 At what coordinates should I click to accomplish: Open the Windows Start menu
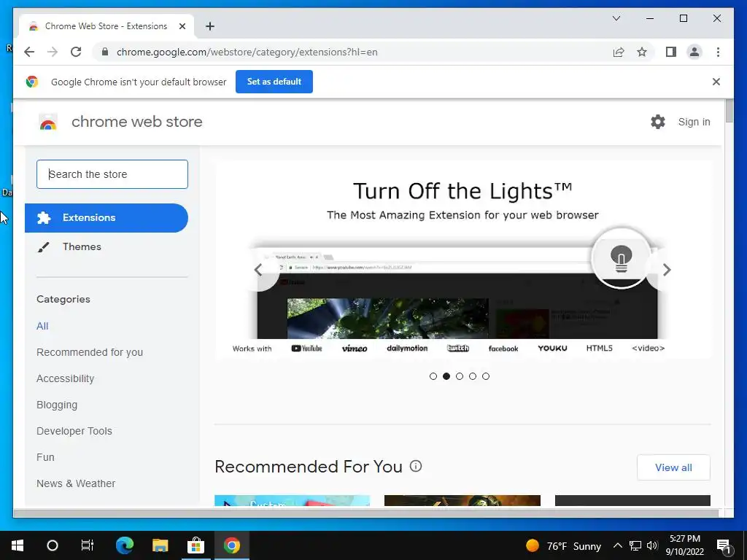tap(18, 545)
